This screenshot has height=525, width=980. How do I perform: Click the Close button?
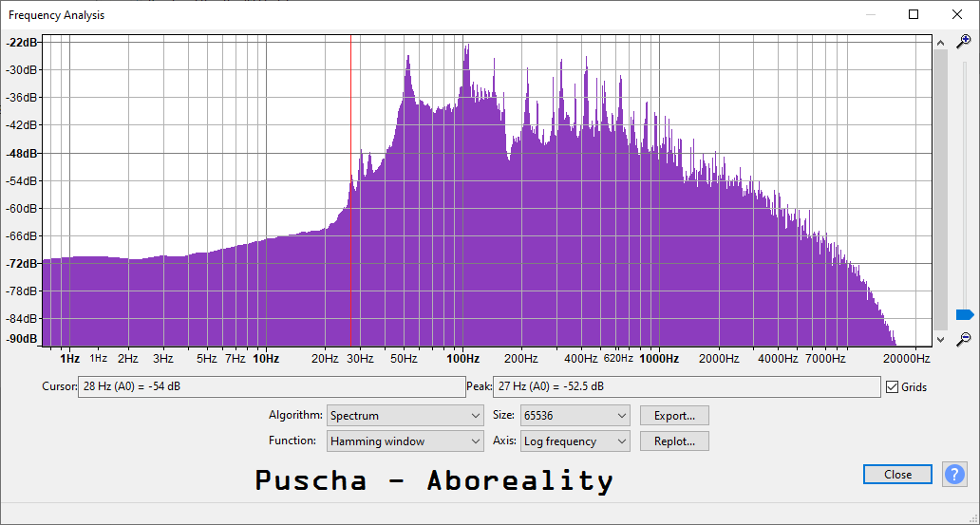pos(897,475)
